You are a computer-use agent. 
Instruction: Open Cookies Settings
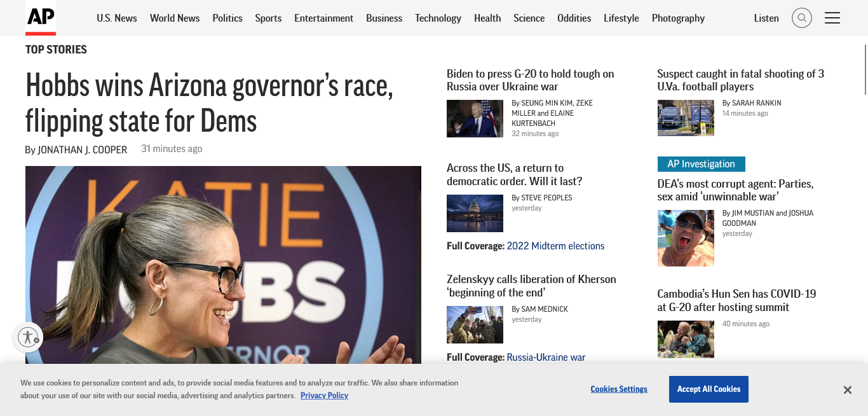point(619,389)
